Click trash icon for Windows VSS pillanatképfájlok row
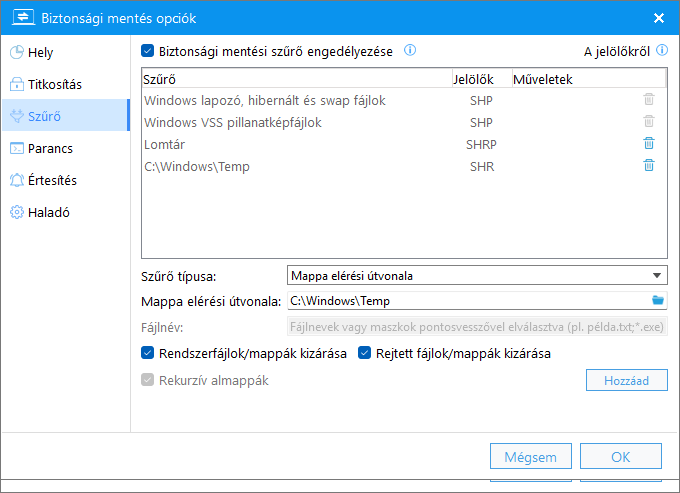 pos(649,121)
